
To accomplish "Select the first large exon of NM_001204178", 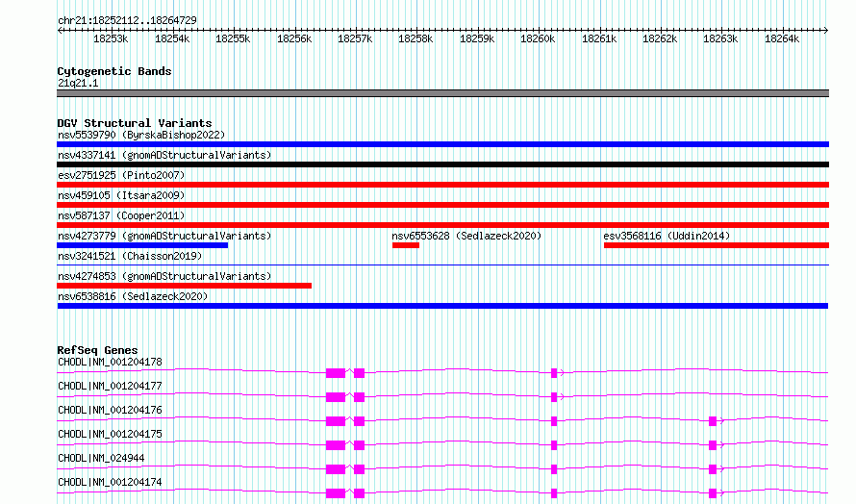I will (336, 373).
